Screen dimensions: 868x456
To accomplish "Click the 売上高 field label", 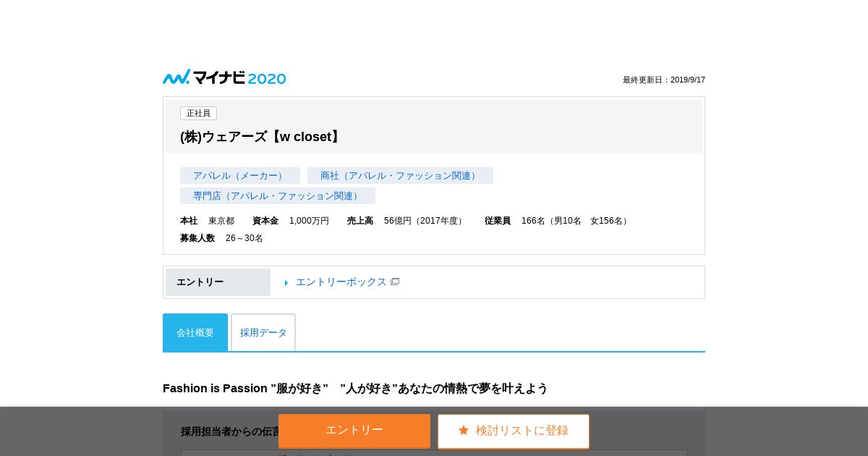I will tap(360, 221).
